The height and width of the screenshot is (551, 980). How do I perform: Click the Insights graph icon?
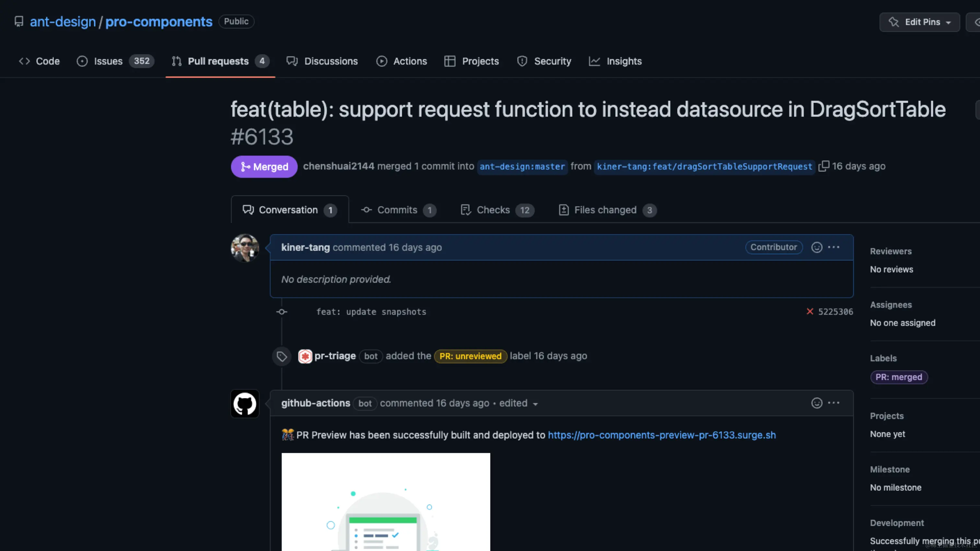pyautogui.click(x=594, y=61)
